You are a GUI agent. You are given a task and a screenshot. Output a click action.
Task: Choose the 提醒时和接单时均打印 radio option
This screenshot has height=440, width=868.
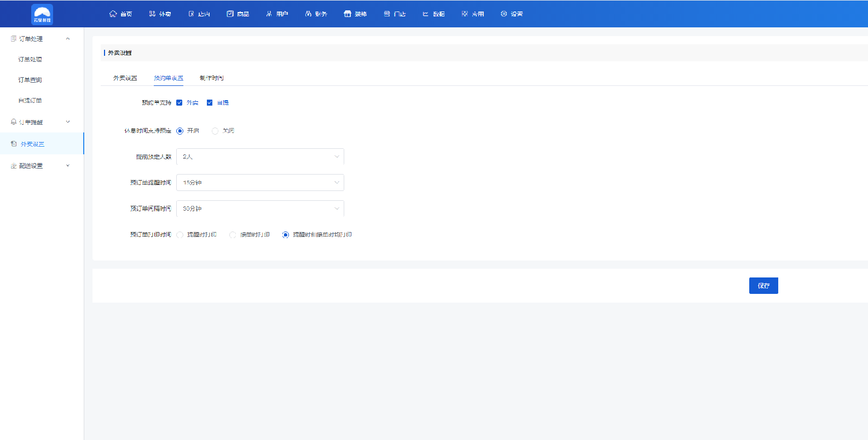(286, 235)
